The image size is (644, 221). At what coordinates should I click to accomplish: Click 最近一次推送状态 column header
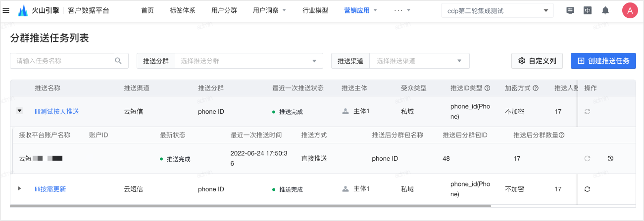point(298,88)
